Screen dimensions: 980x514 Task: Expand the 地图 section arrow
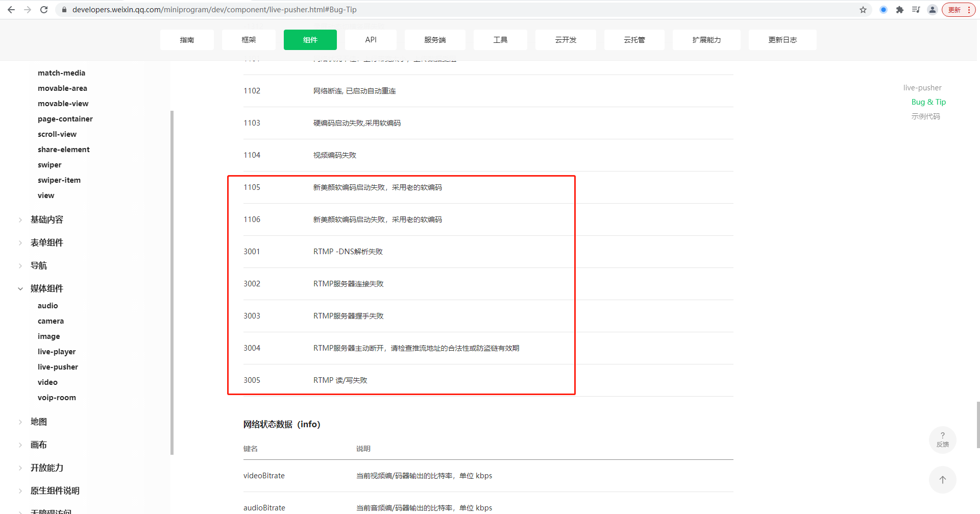pyautogui.click(x=20, y=422)
